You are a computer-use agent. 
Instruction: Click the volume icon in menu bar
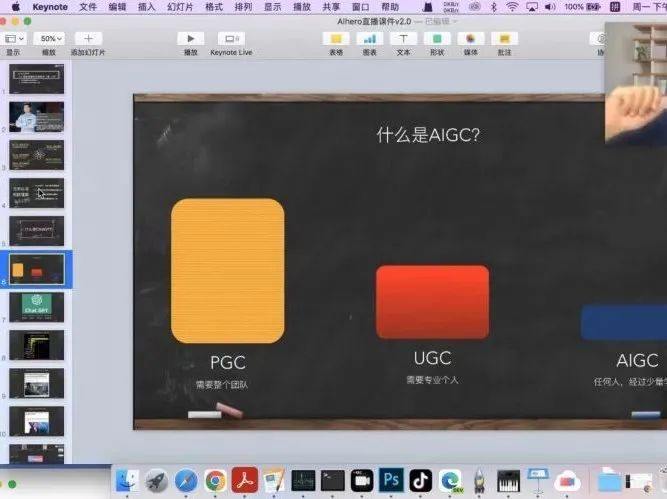[x=550, y=7]
